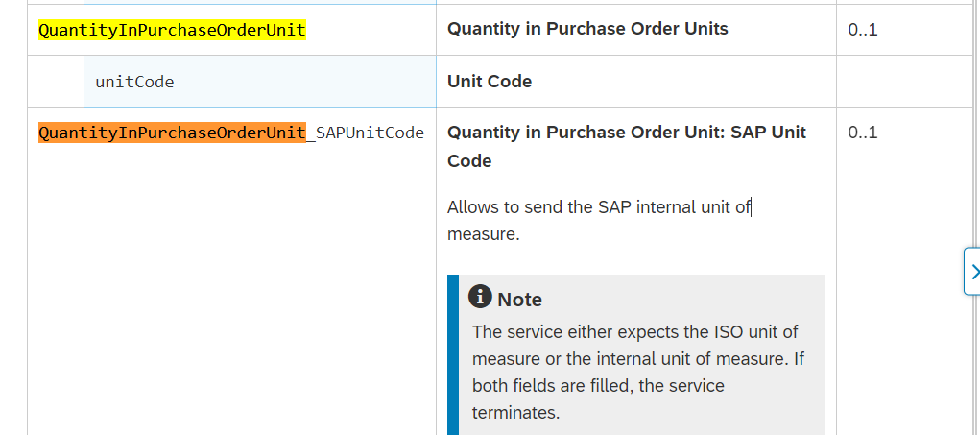The width and height of the screenshot is (980, 435).
Task: Click the bold 'Unit Code' description
Action: point(490,82)
